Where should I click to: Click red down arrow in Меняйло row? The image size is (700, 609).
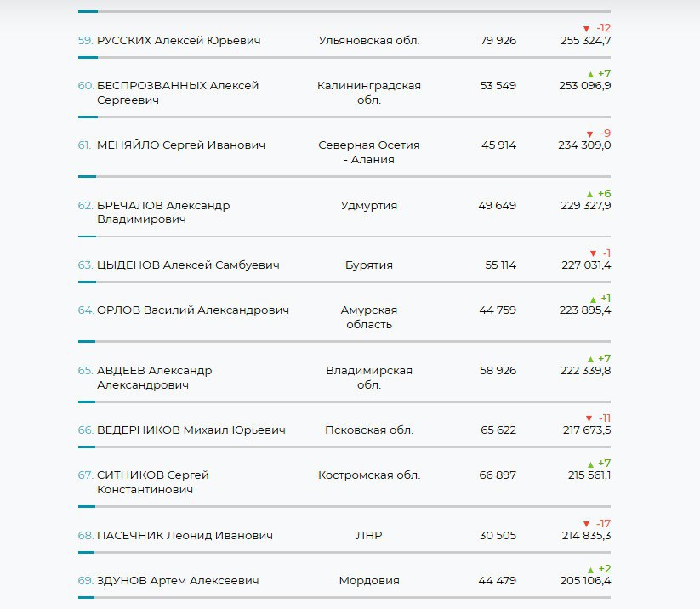click(x=589, y=134)
